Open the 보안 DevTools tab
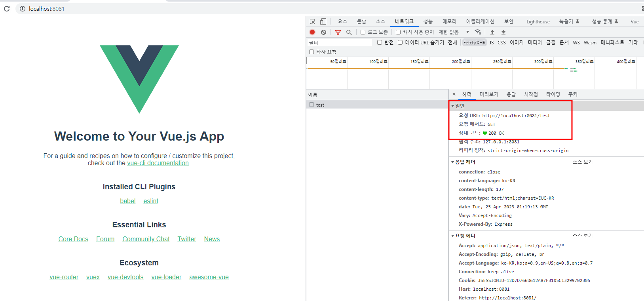 [x=509, y=21]
